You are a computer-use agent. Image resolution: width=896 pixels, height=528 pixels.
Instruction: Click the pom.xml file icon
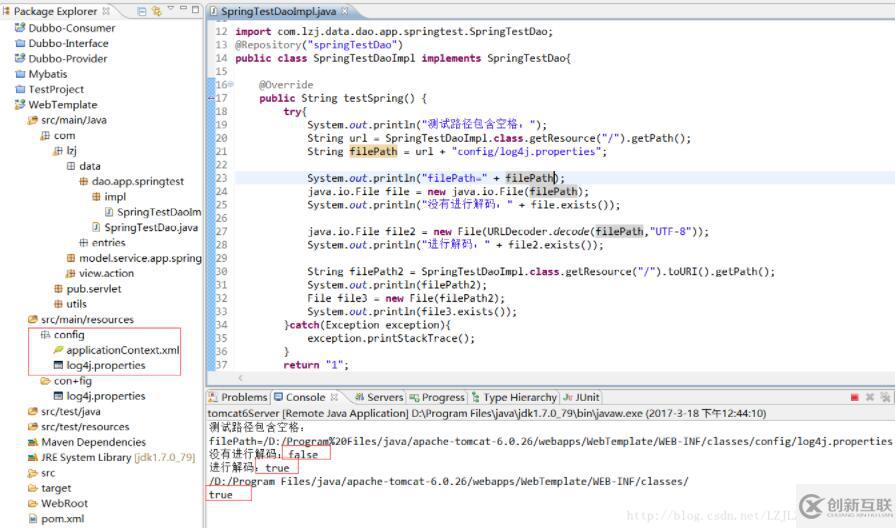tap(33, 518)
